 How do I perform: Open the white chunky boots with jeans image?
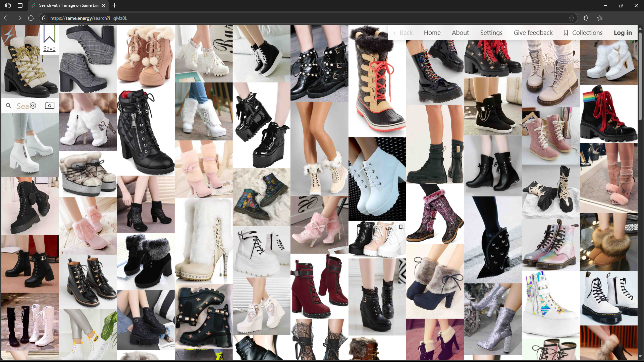30,145
